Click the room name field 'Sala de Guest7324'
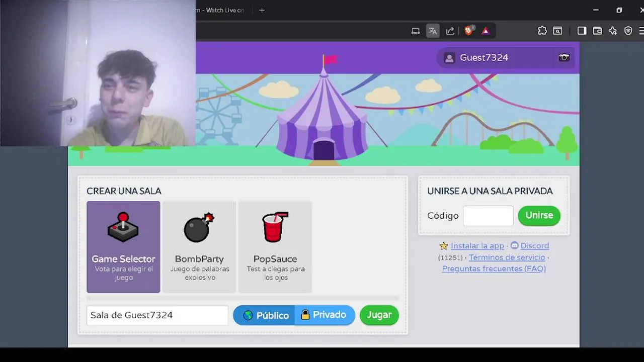The height and width of the screenshot is (362, 644). [157, 315]
